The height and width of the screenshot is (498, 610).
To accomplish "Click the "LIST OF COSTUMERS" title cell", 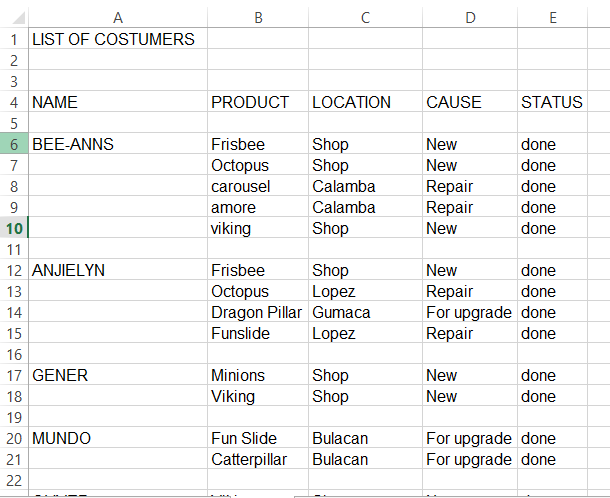I will pos(113,40).
